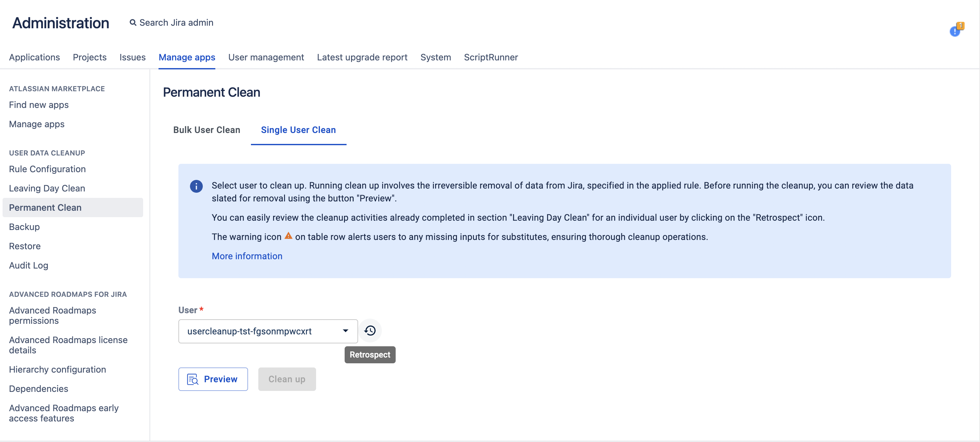Image resolution: width=980 pixels, height=442 pixels.
Task: Open Rule Configuration in sidebar
Action: (x=47, y=169)
